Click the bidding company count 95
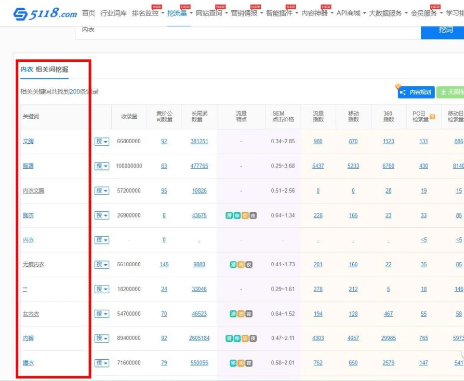This screenshot has height=381, width=464. point(164,191)
